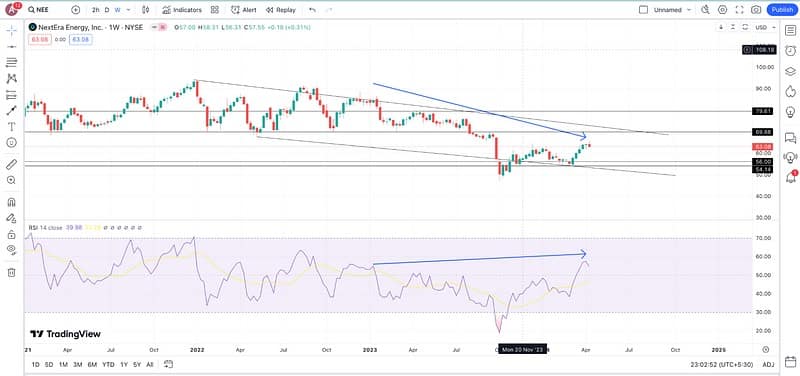Remove drawings with trash icon
The height and width of the screenshot is (376, 800).
point(11,272)
